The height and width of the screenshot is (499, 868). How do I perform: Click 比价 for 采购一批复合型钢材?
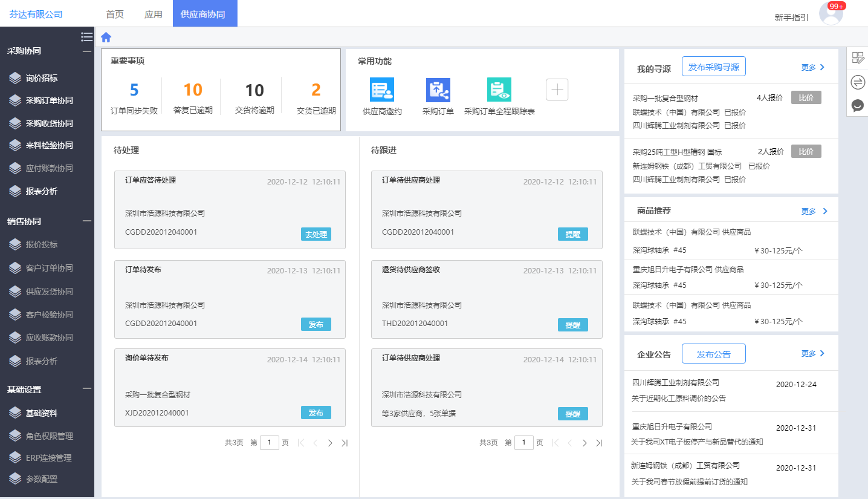(806, 97)
